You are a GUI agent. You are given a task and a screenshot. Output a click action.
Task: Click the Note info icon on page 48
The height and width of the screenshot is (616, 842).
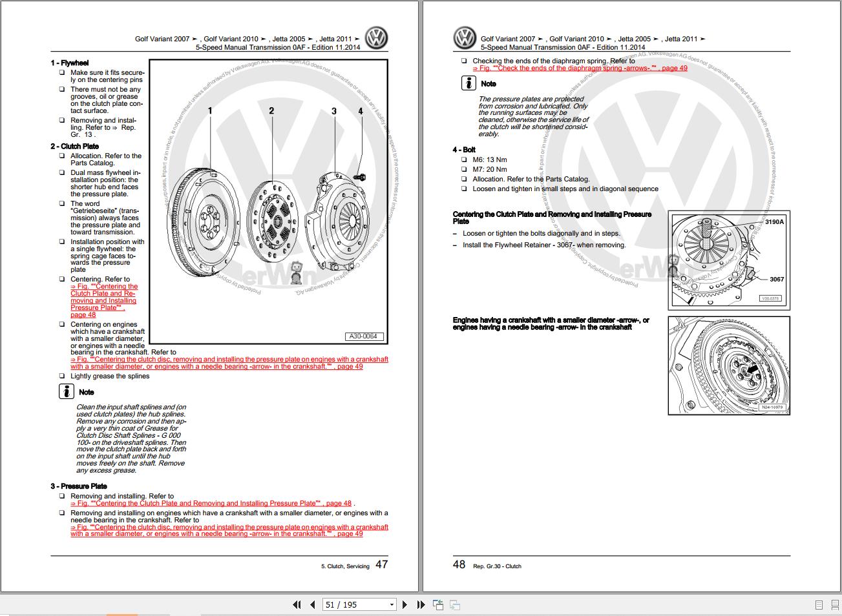click(x=468, y=83)
